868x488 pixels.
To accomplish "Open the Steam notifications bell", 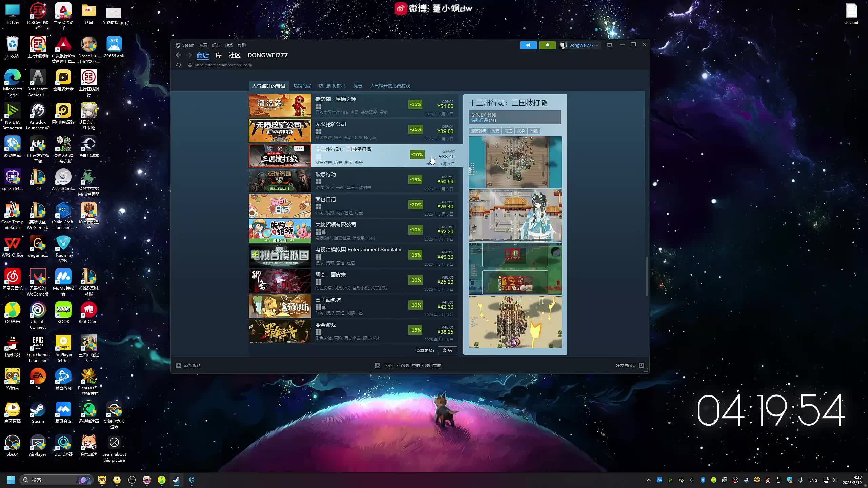I will [x=547, y=45].
